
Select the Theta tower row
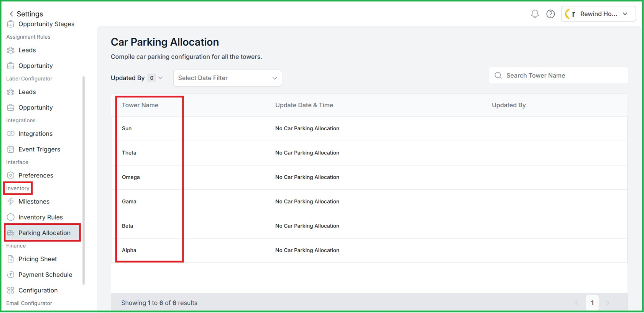click(370, 153)
